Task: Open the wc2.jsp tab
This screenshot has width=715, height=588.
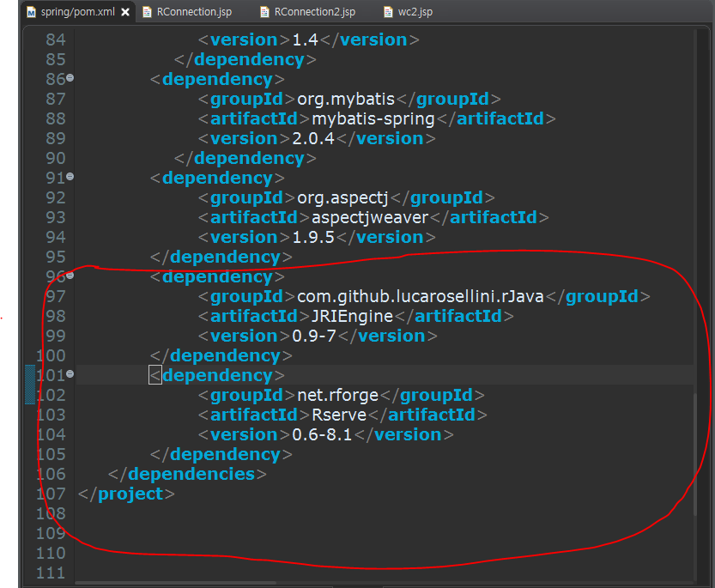Action: point(415,12)
